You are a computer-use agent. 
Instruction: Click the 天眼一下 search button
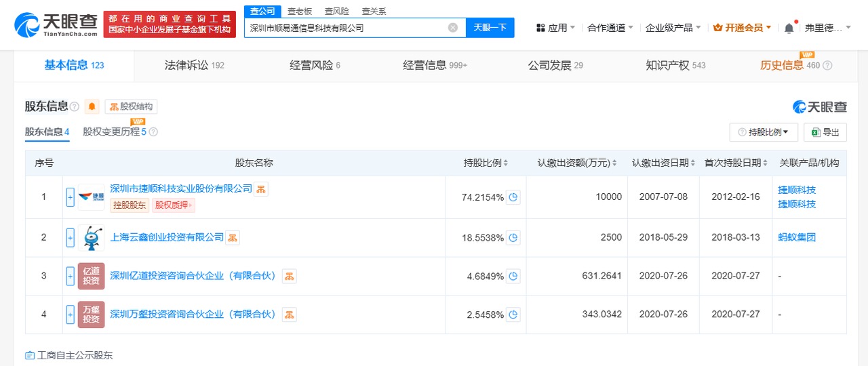[490, 28]
